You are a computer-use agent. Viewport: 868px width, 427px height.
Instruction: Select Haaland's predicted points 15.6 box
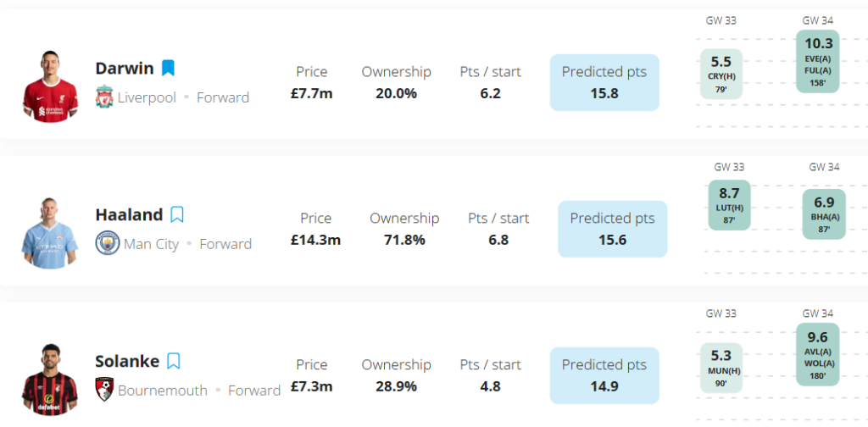click(x=612, y=229)
